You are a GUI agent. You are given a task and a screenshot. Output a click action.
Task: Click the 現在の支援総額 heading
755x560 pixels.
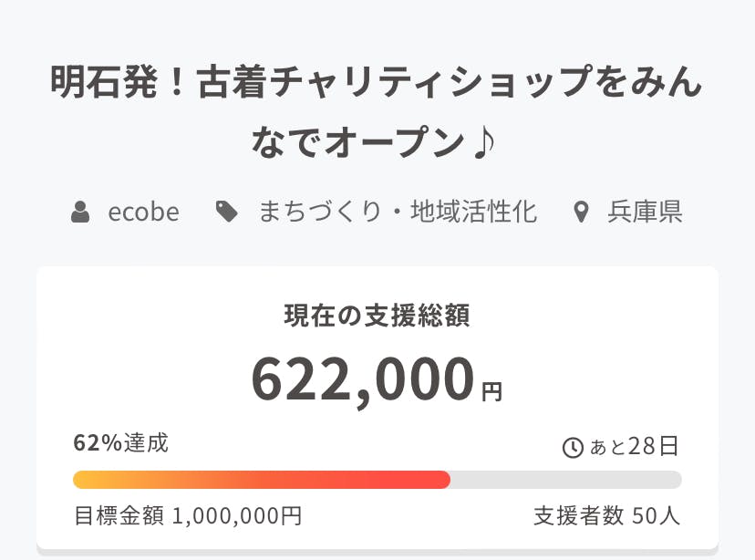377,316
